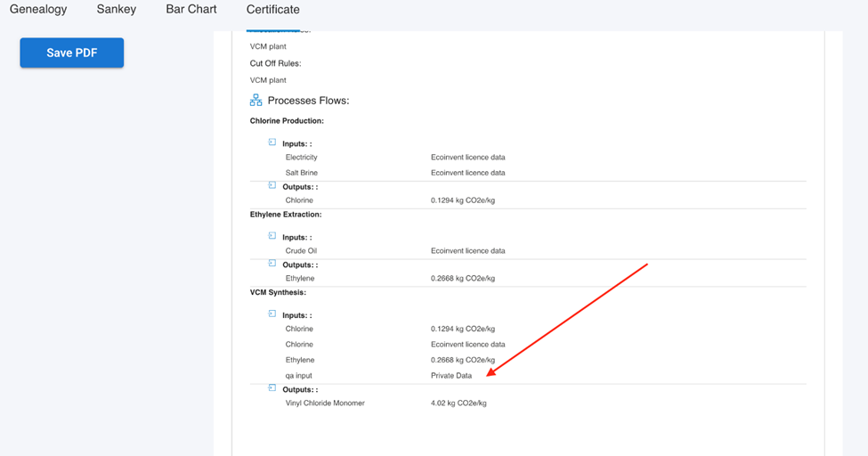Click the Processes Flows network icon
Screen dimensions: 868x456
click(x=256, y=101)
